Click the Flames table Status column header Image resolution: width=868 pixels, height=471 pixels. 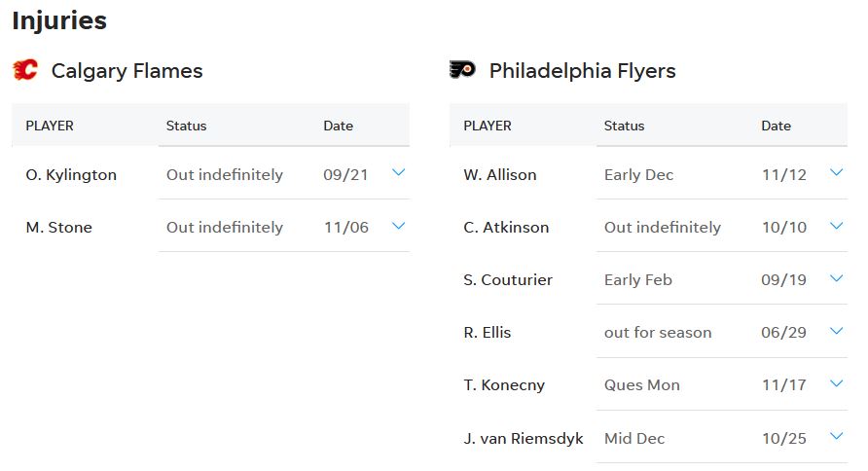[186, 126]
